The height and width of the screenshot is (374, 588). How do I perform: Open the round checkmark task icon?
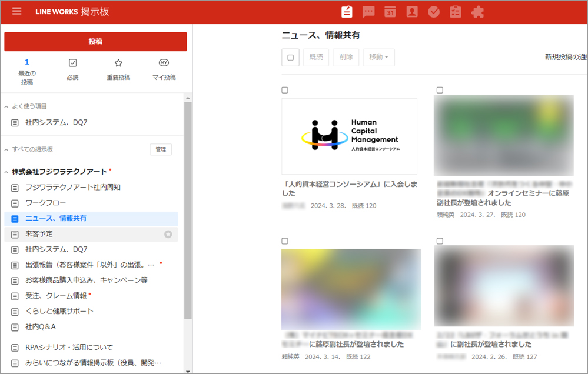[434, 12]
